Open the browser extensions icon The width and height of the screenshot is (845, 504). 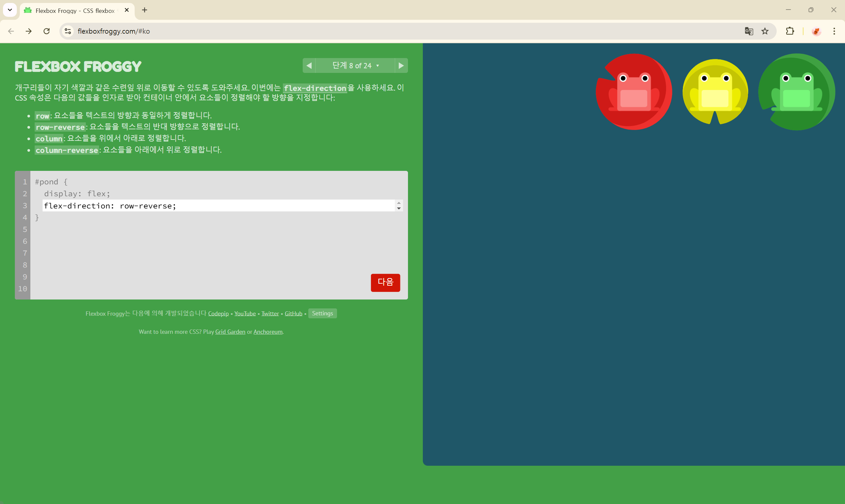[790, 31]
